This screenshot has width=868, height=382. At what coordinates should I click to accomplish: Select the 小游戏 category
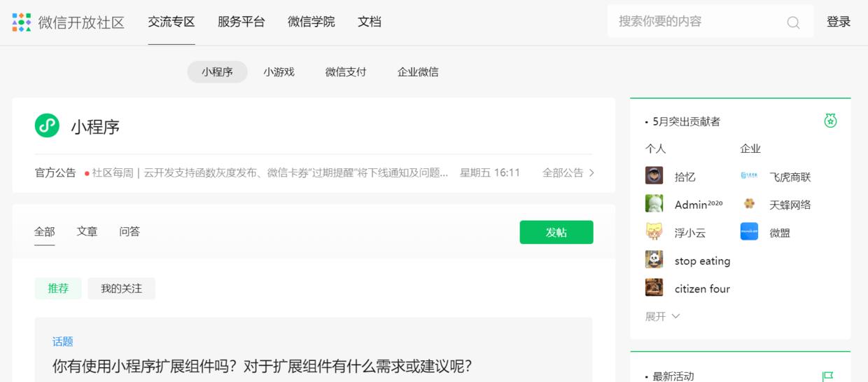point(279,71)
